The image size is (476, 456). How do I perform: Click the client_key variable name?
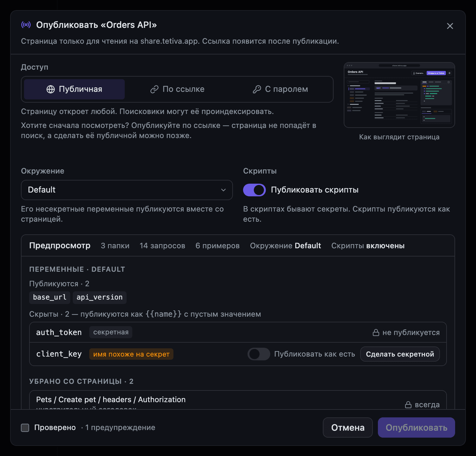coord(59,354)
